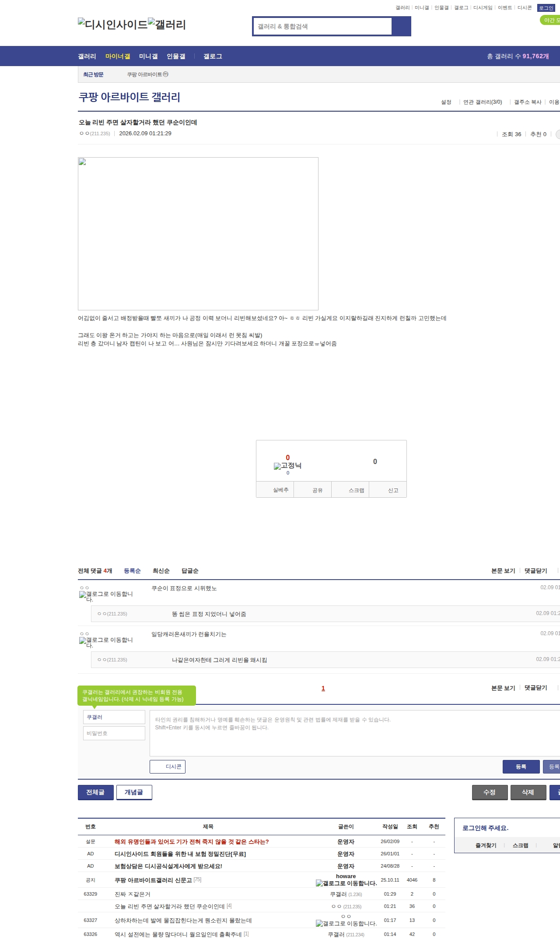Open 연관 갤러리(3/0)
The image size is (560, 939).
(483, 102)
